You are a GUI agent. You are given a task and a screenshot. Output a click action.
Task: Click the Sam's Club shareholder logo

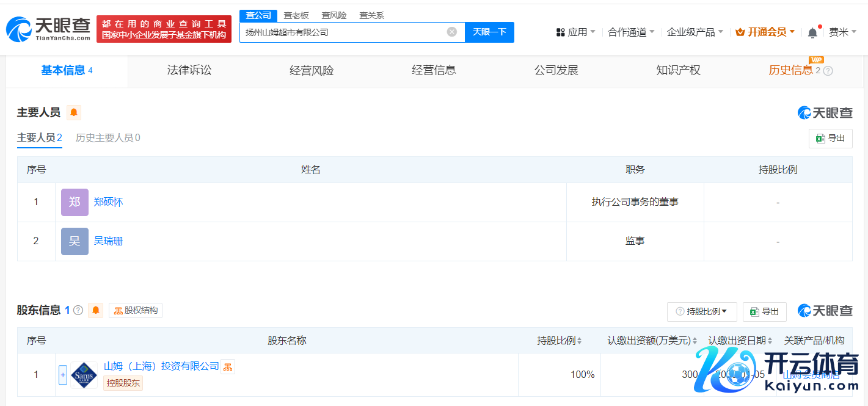(x=84, y=375)
